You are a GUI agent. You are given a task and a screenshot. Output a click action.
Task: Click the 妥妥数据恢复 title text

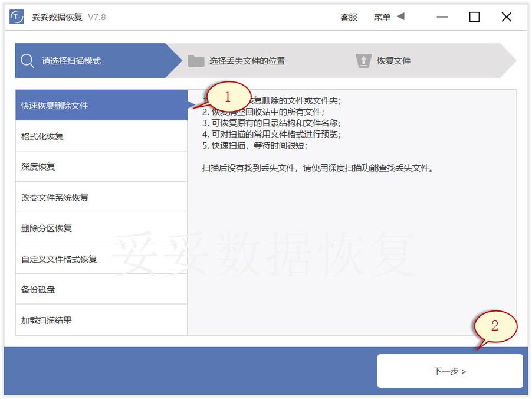57,17
